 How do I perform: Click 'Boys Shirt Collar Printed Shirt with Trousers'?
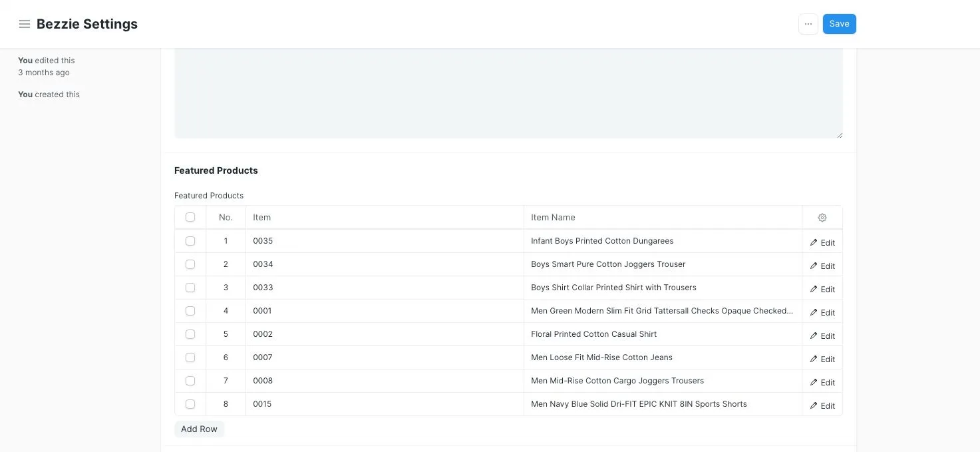pos(663,288)
